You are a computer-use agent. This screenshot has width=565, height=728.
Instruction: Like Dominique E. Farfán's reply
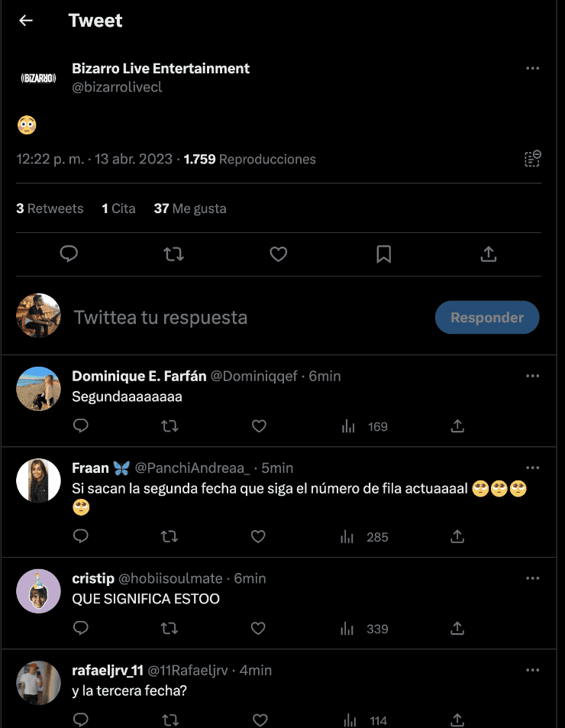259,426
